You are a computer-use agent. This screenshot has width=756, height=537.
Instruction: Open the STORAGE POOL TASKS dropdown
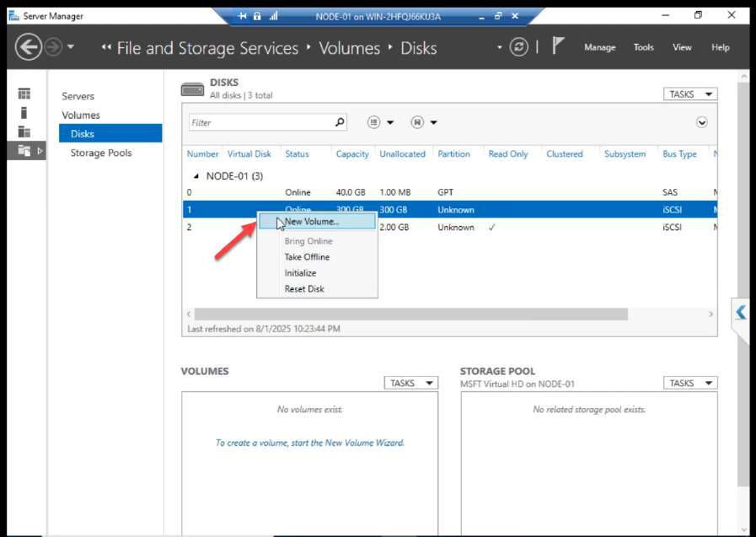(690, 383)
